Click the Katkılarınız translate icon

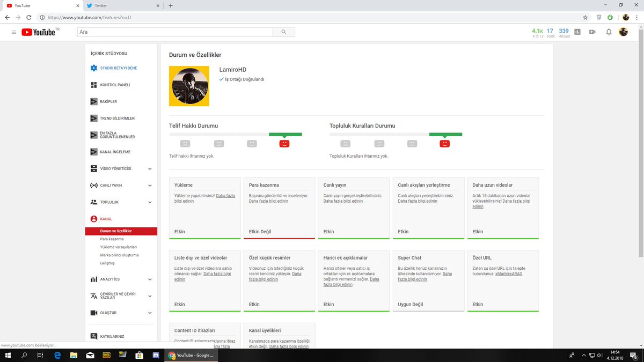tap(94, 336)
